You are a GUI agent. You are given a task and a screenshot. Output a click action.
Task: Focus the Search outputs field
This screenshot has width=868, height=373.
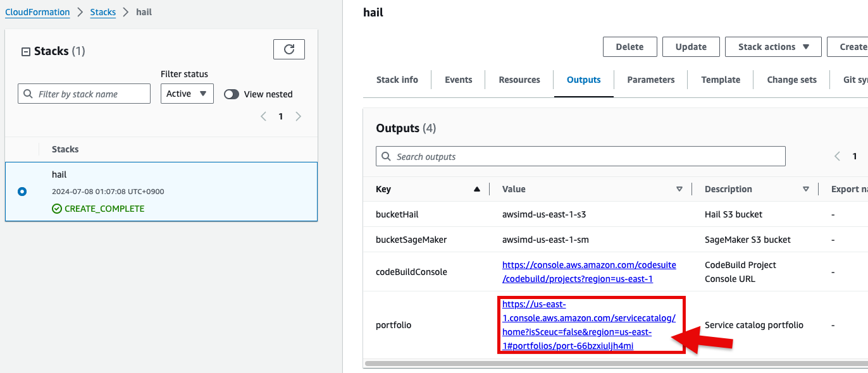(x=581, y=156)
